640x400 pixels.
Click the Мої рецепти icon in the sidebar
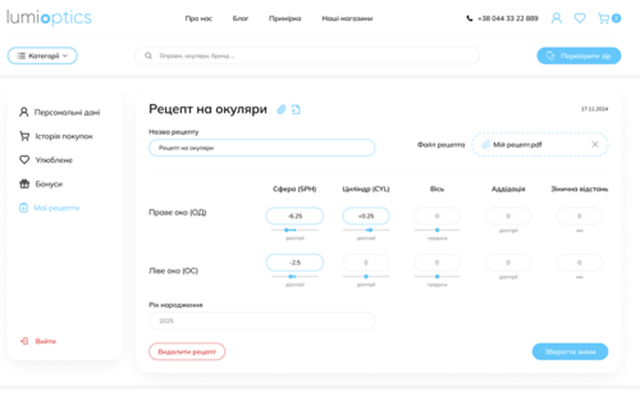click(24, 208)
